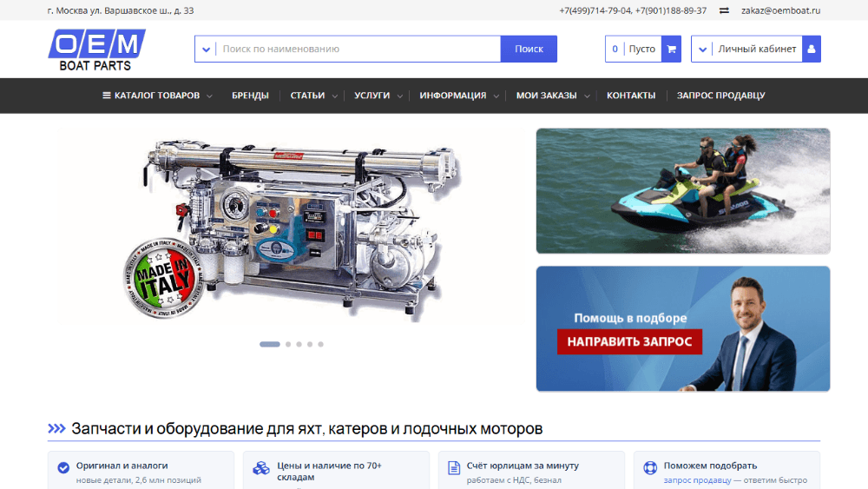Click the compare arrows icon in top bar
Screen dimensions: 868x489
click(x=724, y=10)
